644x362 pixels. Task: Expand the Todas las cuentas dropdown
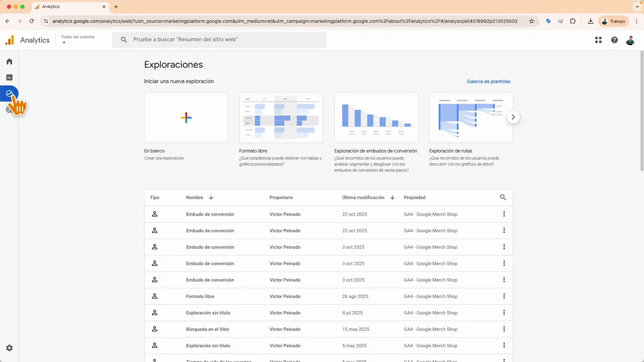(x=77, y=39)
